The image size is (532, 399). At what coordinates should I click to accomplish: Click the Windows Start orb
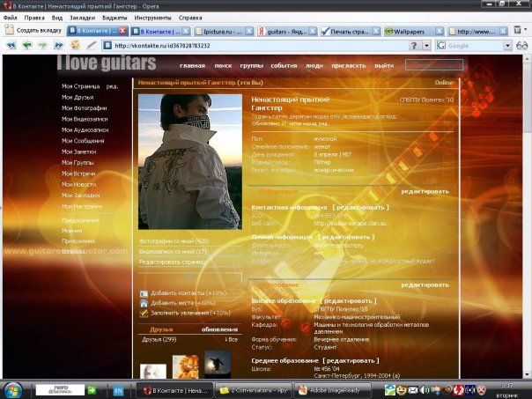[x=13, y=390]
